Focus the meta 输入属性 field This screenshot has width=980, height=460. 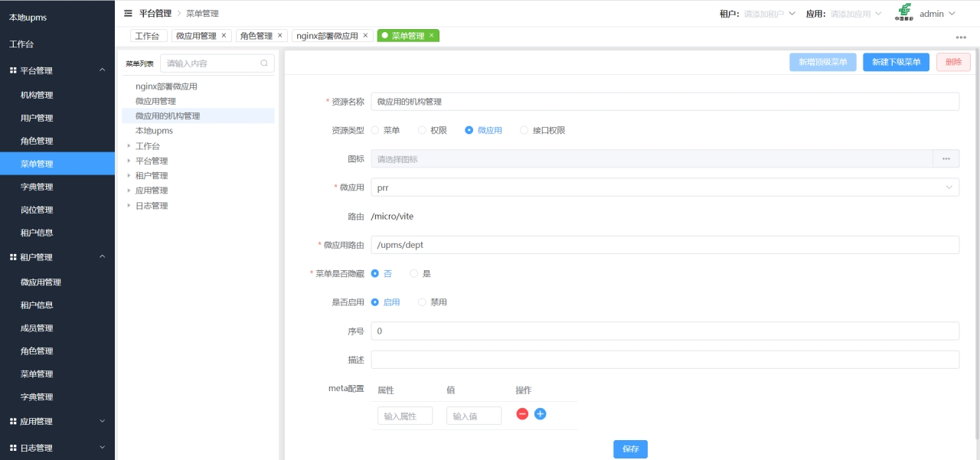coord(405,416)
